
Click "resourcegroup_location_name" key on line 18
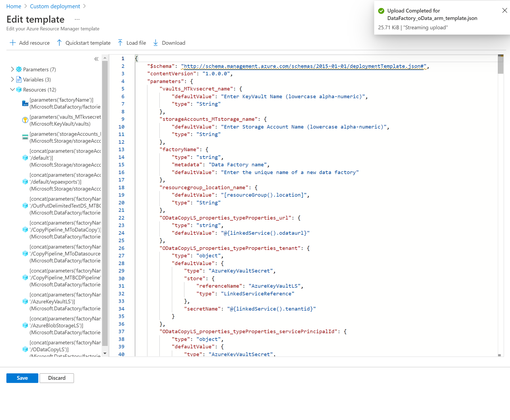pyautogui.click(x=204, y=188)
